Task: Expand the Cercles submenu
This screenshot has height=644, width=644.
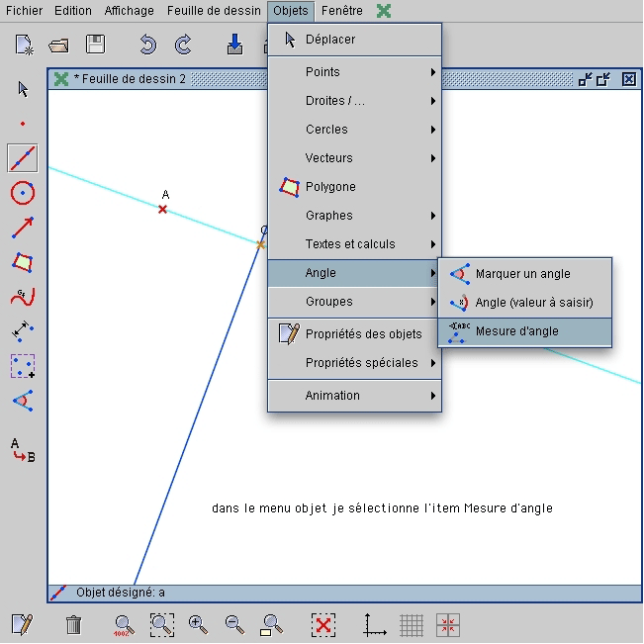Action: (x=354, y=130)
